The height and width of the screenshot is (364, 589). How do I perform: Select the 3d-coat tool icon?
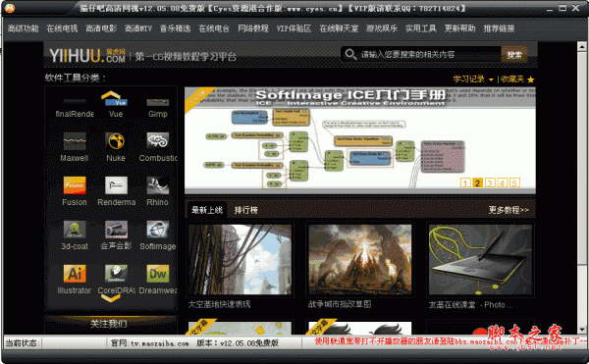[x=75, y=230]
